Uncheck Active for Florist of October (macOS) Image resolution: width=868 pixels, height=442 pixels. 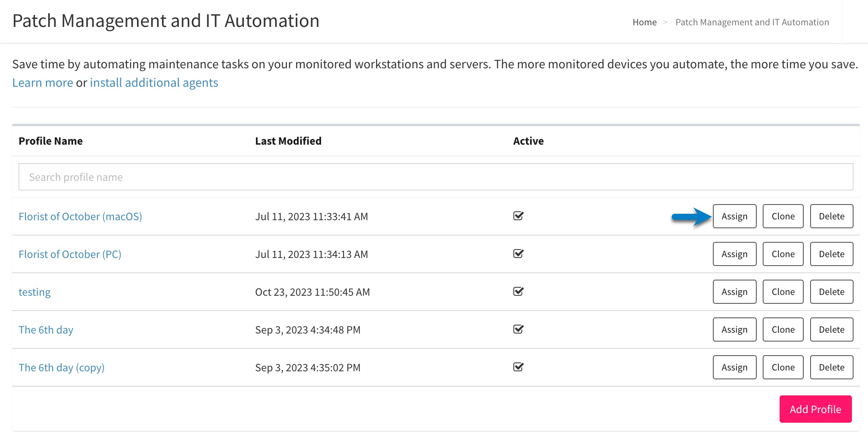[x=518, y=216]
